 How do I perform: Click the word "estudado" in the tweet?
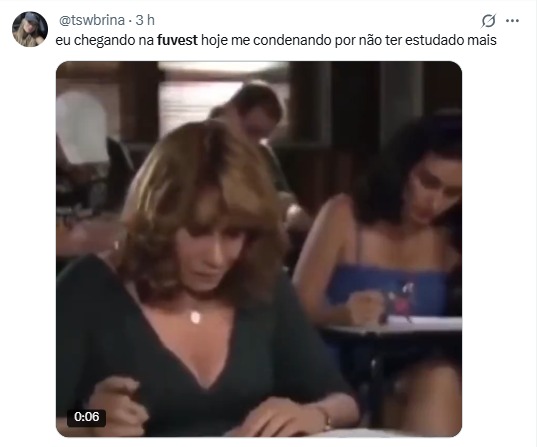click(435, 40)
